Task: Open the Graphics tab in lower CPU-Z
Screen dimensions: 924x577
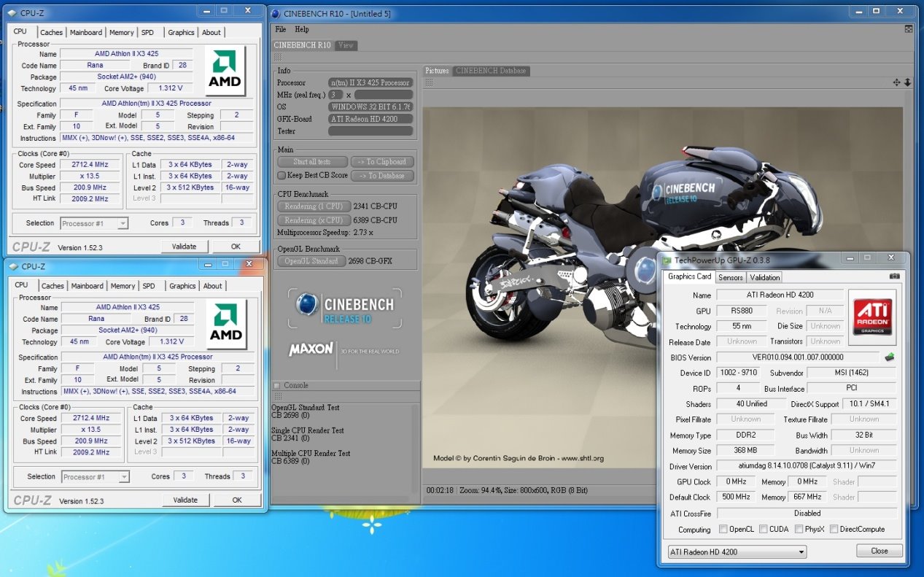Action: coord(182,286)
